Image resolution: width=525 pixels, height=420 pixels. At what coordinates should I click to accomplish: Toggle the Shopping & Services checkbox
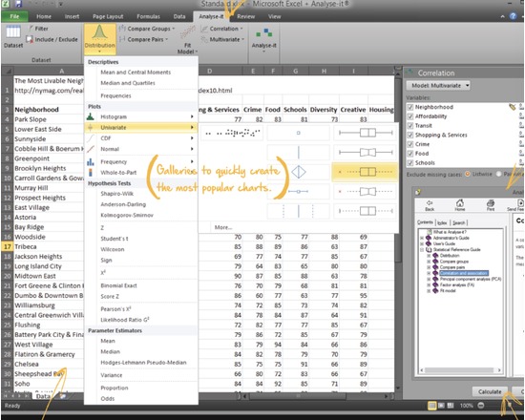pos(410,135)
